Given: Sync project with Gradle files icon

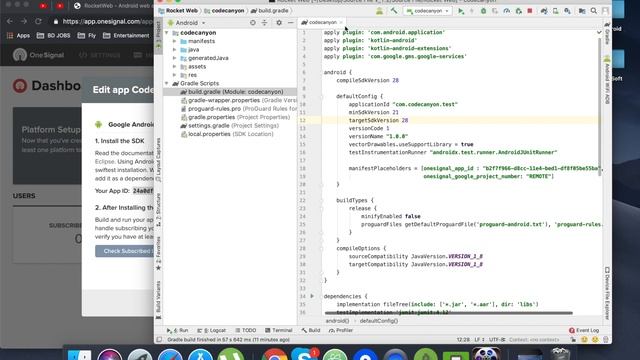Looking at the screenshot, I should coord(544,11).
